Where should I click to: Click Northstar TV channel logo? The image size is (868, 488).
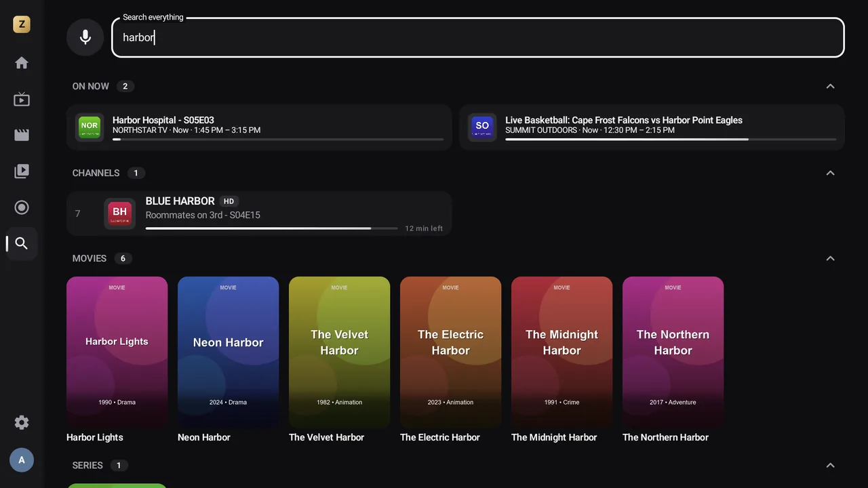90,127
